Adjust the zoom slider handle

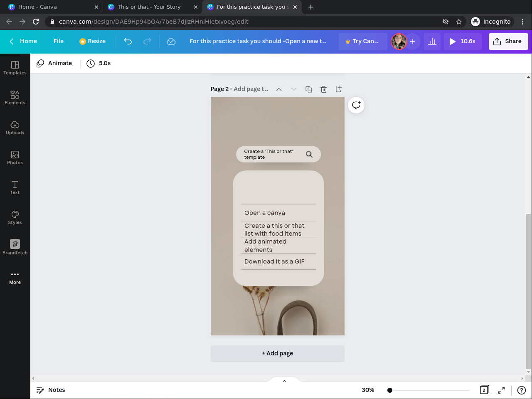[x=390, y=390]
